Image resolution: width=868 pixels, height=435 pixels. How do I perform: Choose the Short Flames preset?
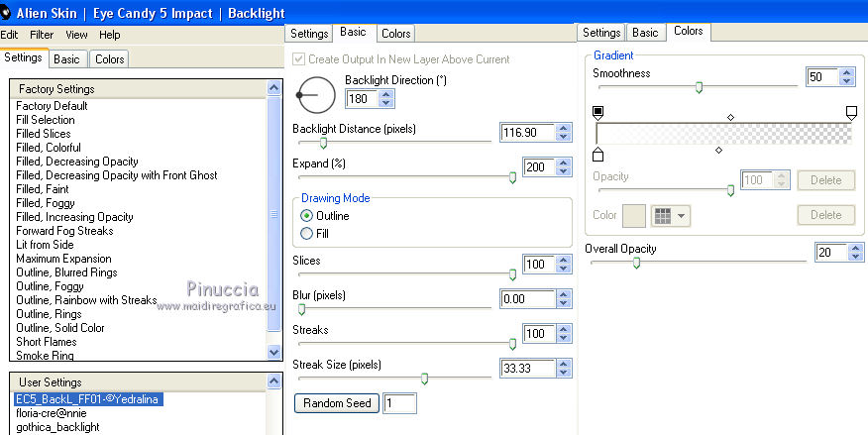tap(46, 342)
